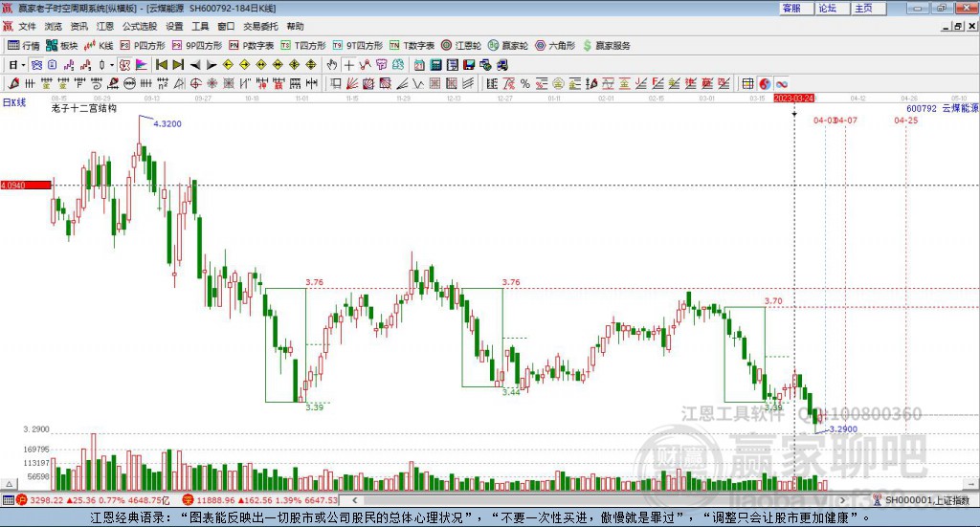The image size is (980, 527).
Task: Toggle the infinity loop icon
Action: (781, 83)
